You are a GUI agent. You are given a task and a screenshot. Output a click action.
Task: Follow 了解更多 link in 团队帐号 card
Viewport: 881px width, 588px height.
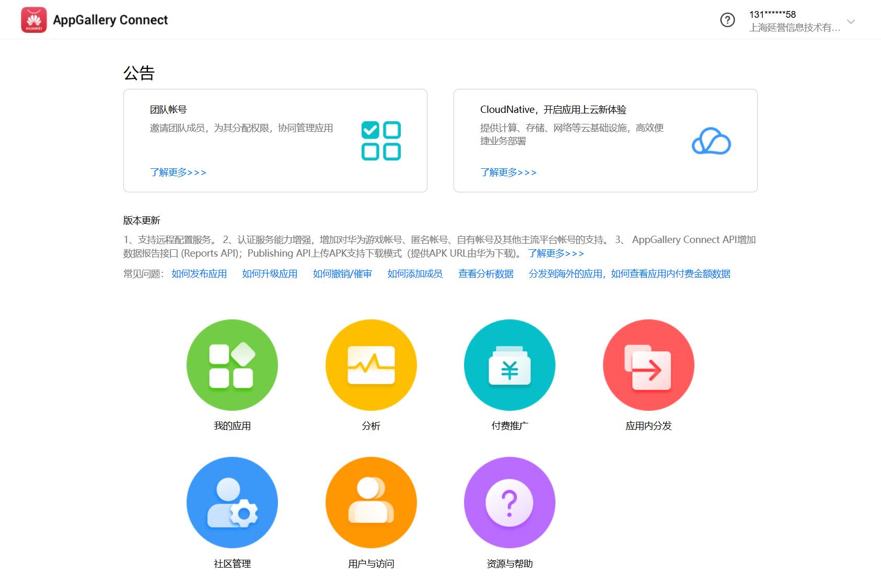(x=178, y=172)
